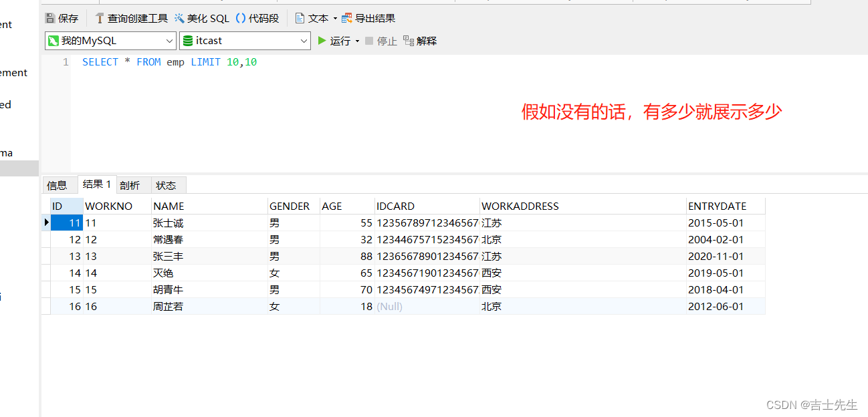Select the name cell 胡青牛

click(x=209, y=289)
